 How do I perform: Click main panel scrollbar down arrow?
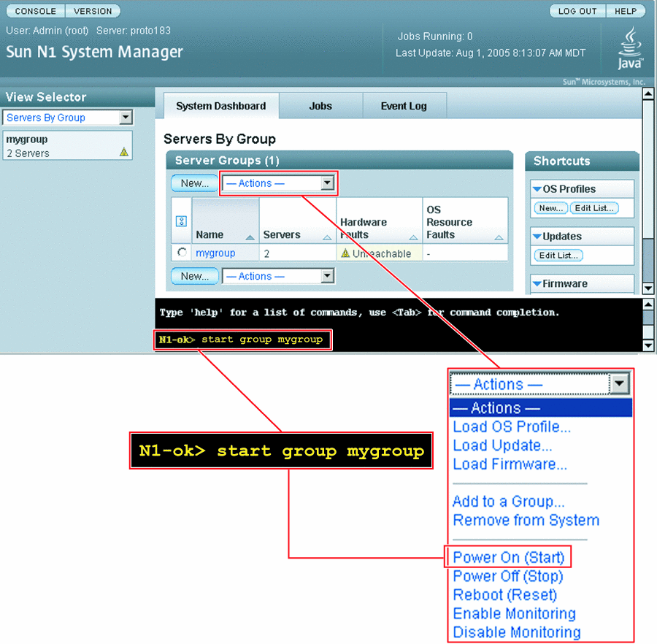click(648, 288)
